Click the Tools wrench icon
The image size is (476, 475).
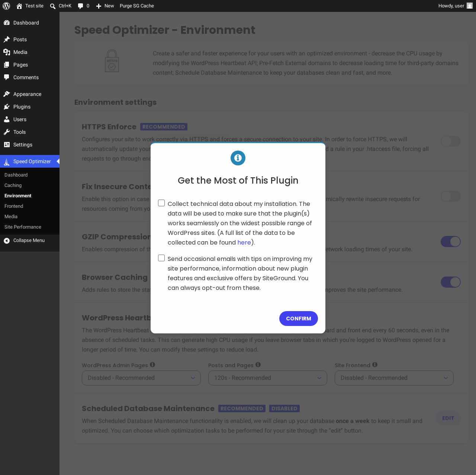coord(7,132)
